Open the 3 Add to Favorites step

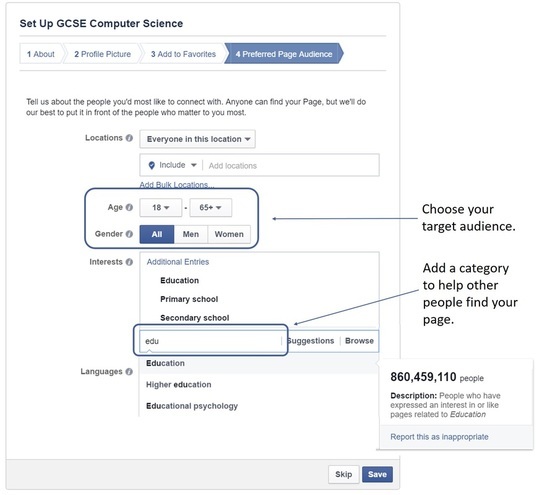[183, 54]
